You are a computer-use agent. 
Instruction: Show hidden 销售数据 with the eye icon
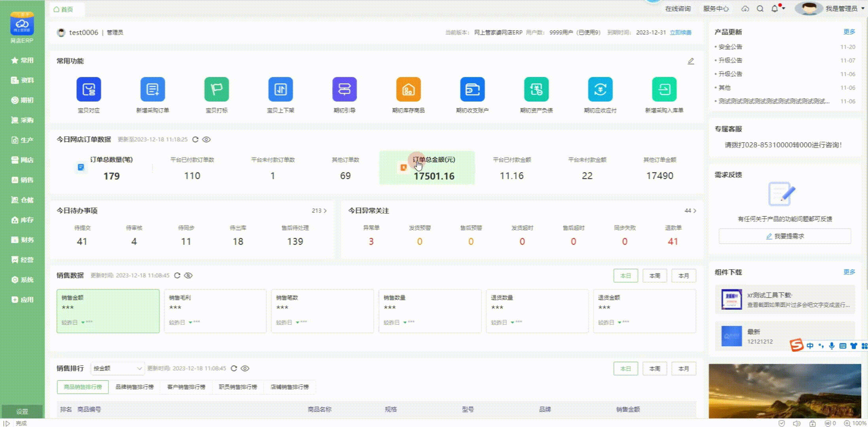[x=188, y=276]
